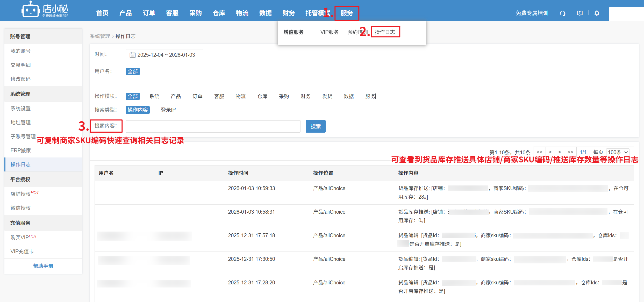Select 登录IP search type
The height and width of the screenshot is (302, 644).
(168, 110)
